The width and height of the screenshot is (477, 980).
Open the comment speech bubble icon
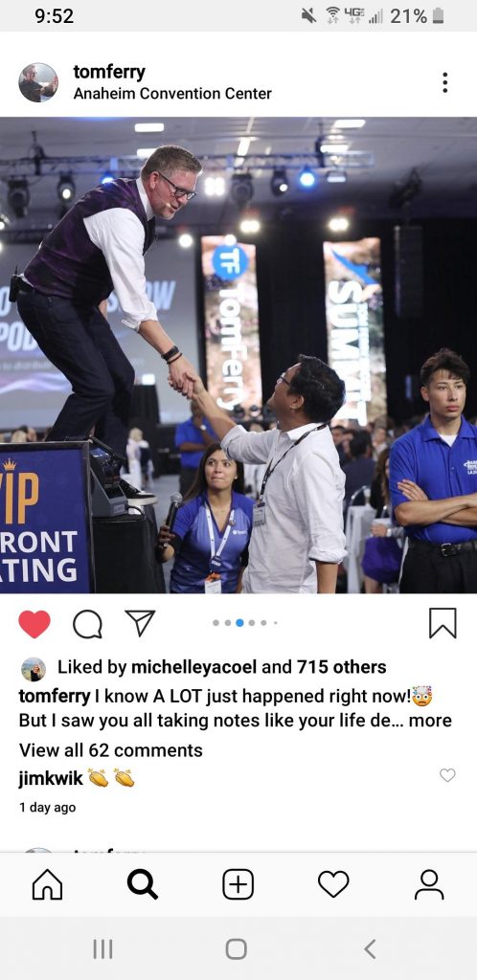point(87,623)
